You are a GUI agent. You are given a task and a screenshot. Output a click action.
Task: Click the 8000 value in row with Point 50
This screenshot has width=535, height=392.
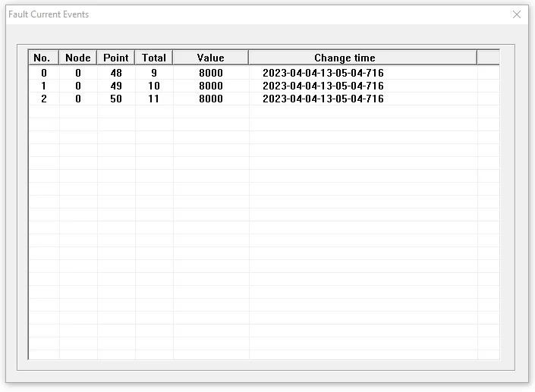pyautogui.click(x=211, y=99)
